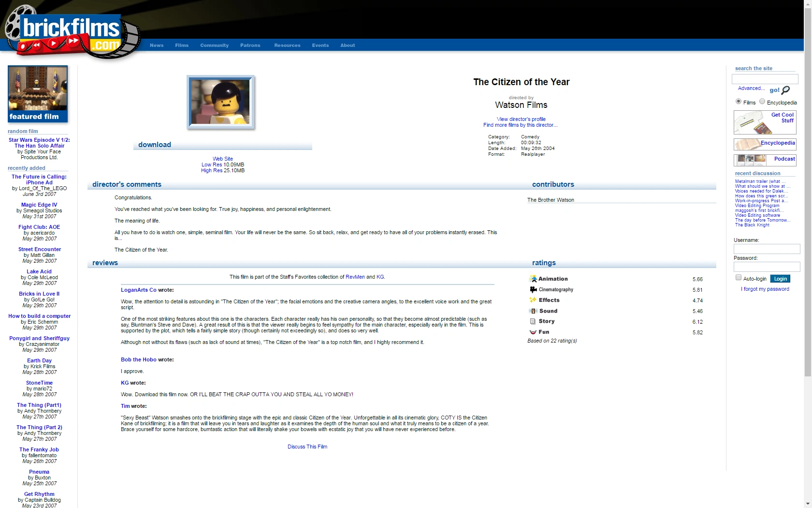812x508 pixels.
Task: Click the Citizen of the Year thumbnail
Action: [221, 103]
